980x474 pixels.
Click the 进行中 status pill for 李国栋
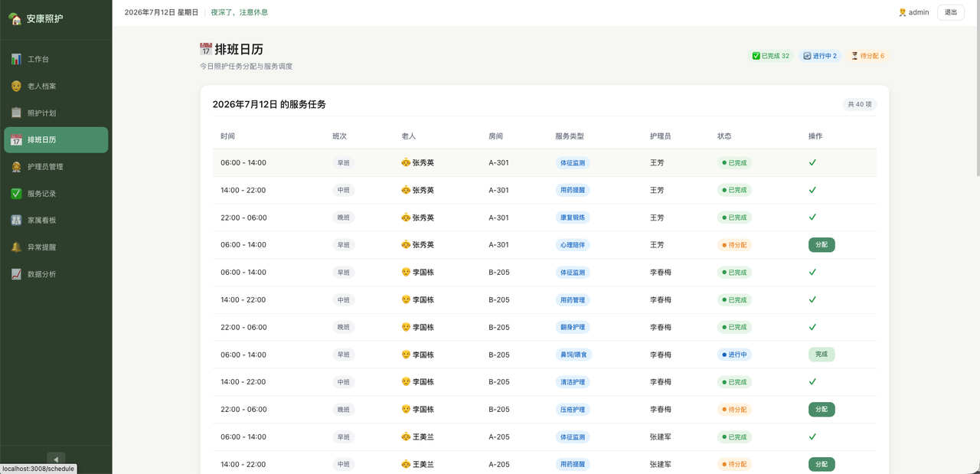coord(734,355)
